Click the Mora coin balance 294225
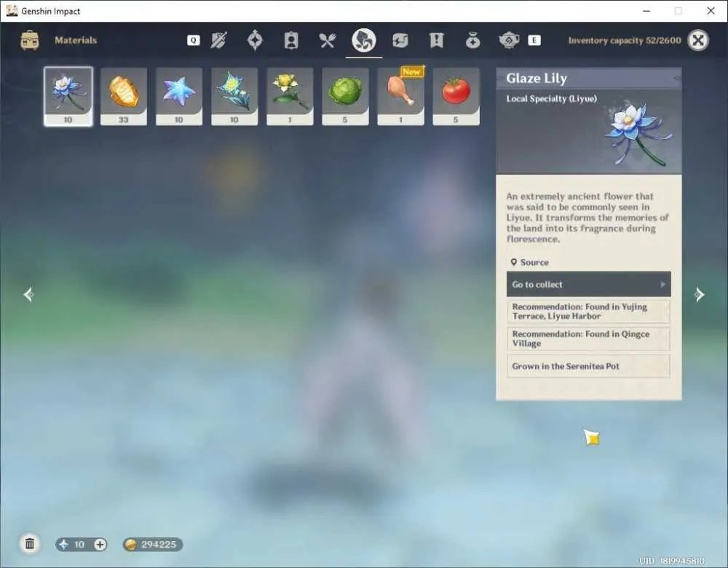The height and width of the screenshot is (568, 728). 153,544
